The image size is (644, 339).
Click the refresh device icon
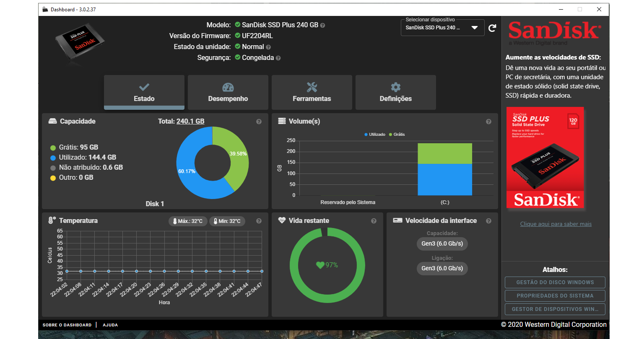pyautogui.click(x=493, y=28)
